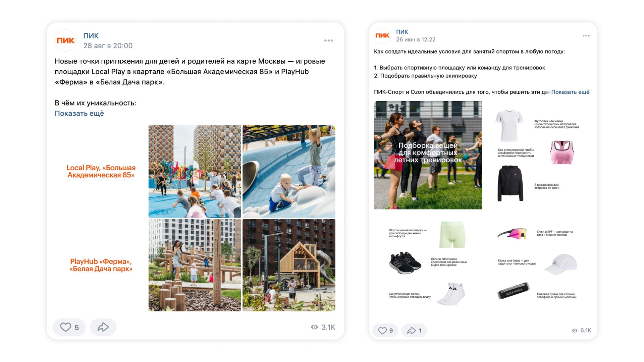The height and width of the screenshot is (362, 644).
Task: View the 6.1K eye views counter
Action: pos(582,330)
